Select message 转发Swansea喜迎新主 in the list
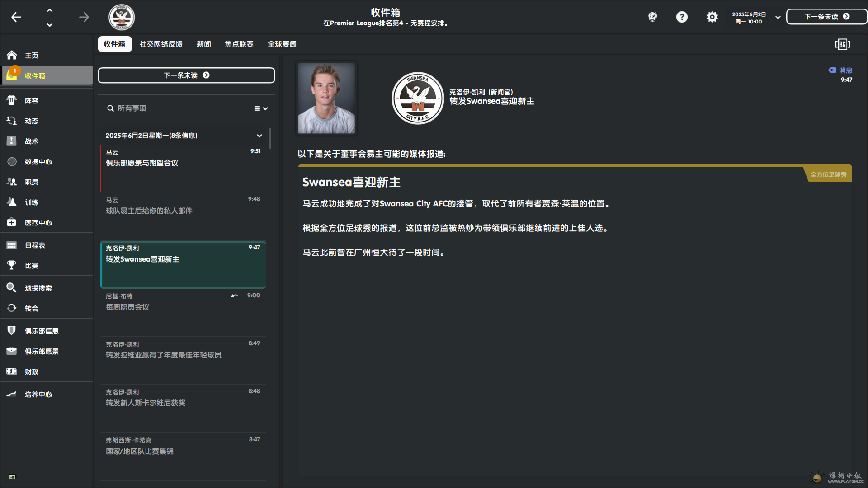 click(x=183, y=265)
